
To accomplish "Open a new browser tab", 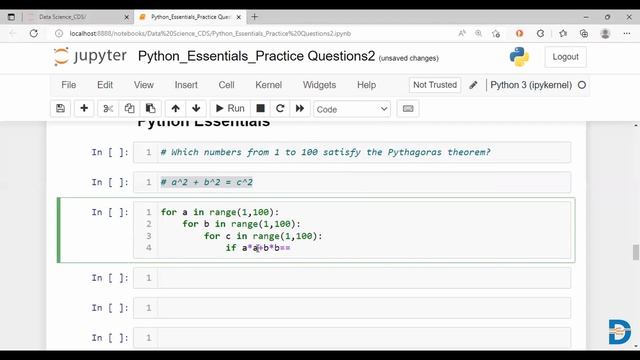I will [255, 17].
